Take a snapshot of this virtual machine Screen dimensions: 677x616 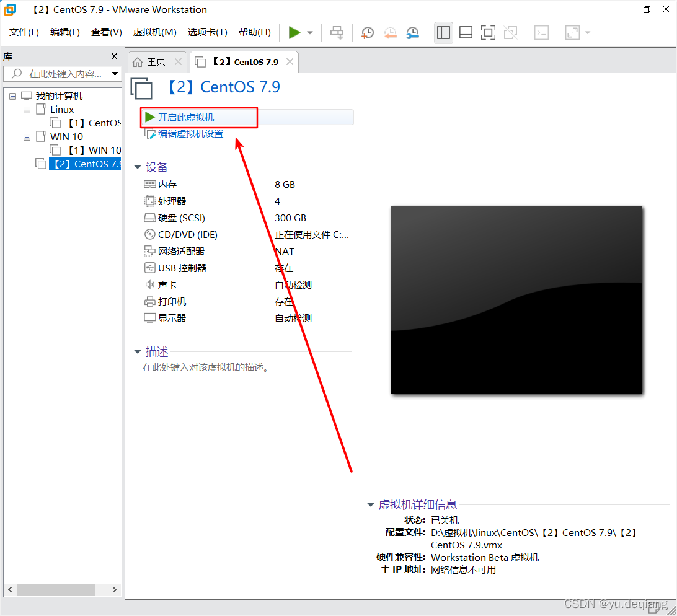pos(368,32)
